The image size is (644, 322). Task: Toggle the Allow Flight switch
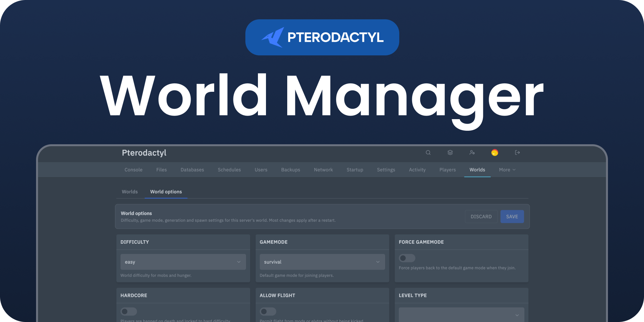click(268, 311)
